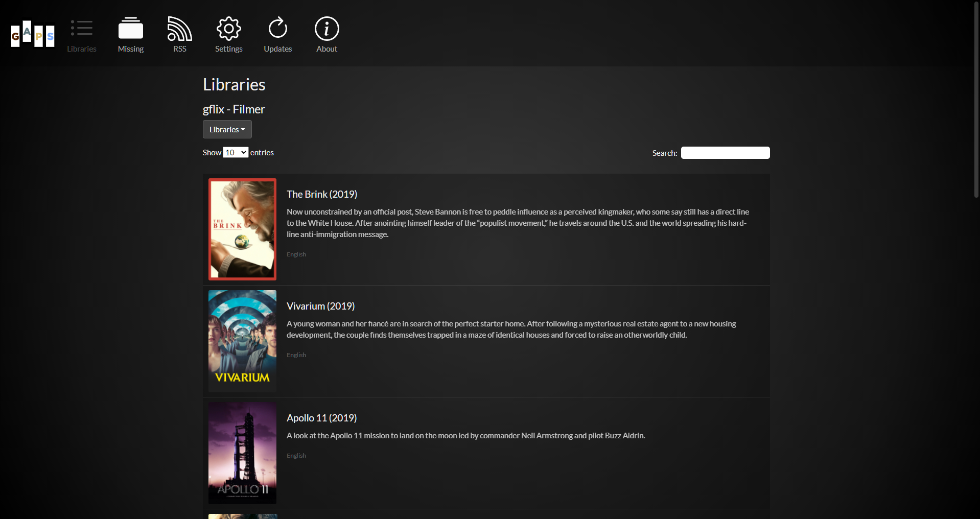Select the Vivarium (2019) title
This screenshot has width=980, height=519.
(x=320, y=306)
